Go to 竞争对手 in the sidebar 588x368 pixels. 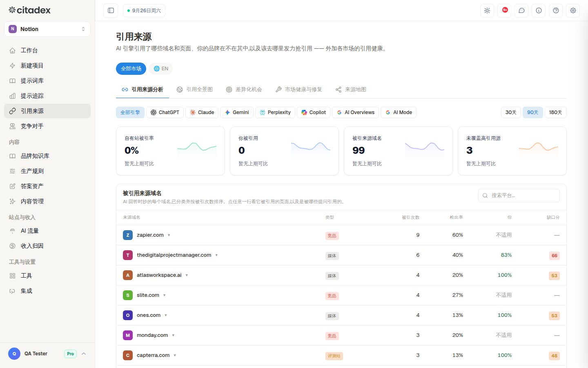(47, 126)
